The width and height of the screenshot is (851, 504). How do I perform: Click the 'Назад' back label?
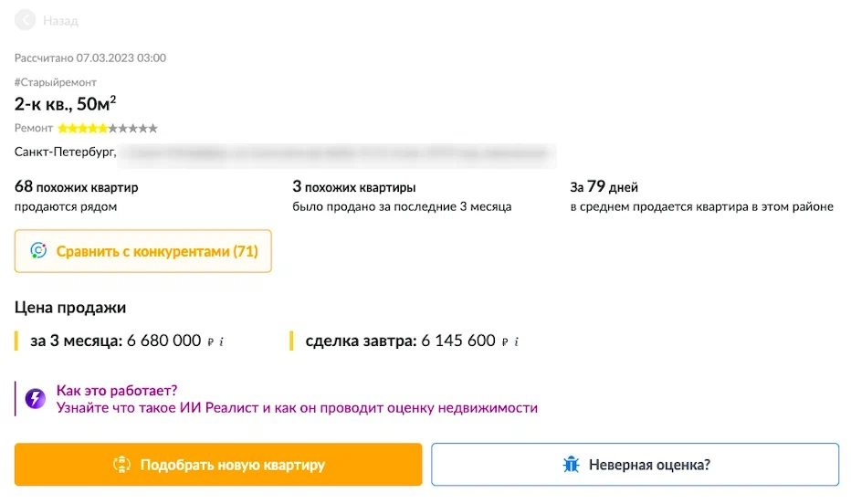click(59, 20)
